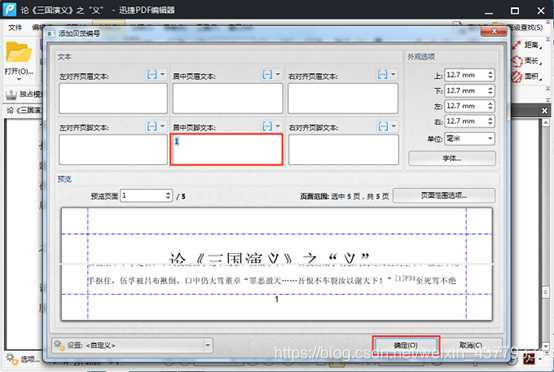Viewport: 554px width, 372px height.
Task: Adjust the preview page stepper arrows
Action: click(x=168, y=195)
